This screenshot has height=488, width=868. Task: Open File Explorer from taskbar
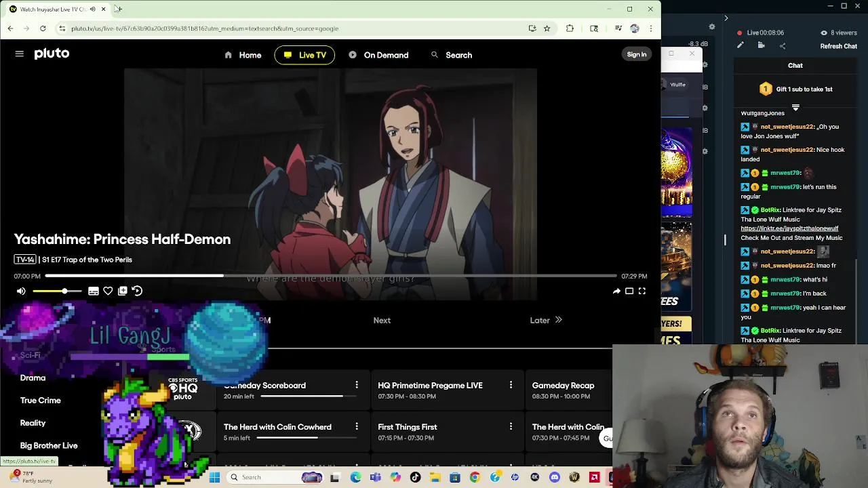pyautogui.click(x=435, y=477)
